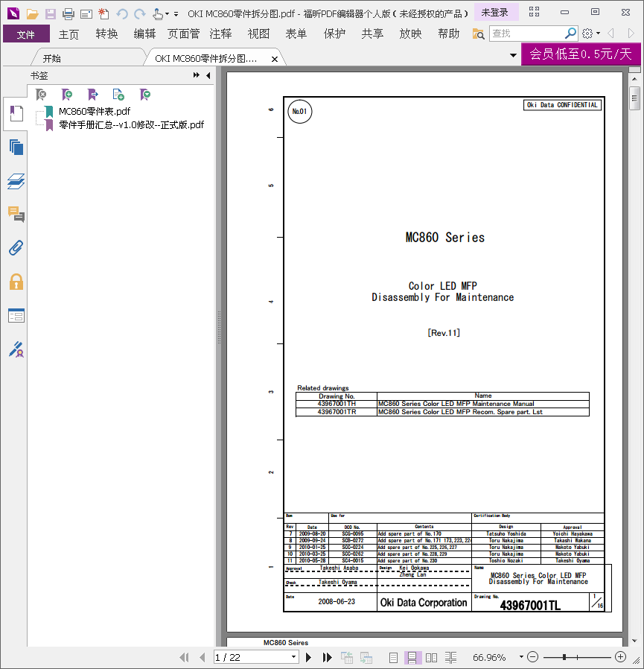
Task: Open search settings gear
Action: (587, 34)
